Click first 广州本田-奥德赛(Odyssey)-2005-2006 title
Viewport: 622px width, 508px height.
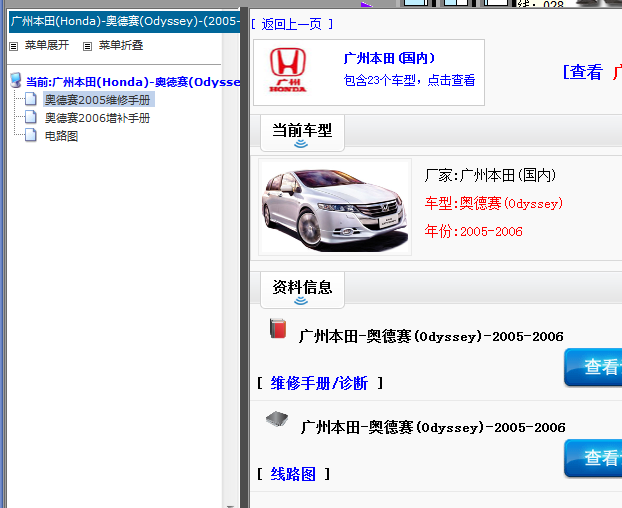coord(431,336)
